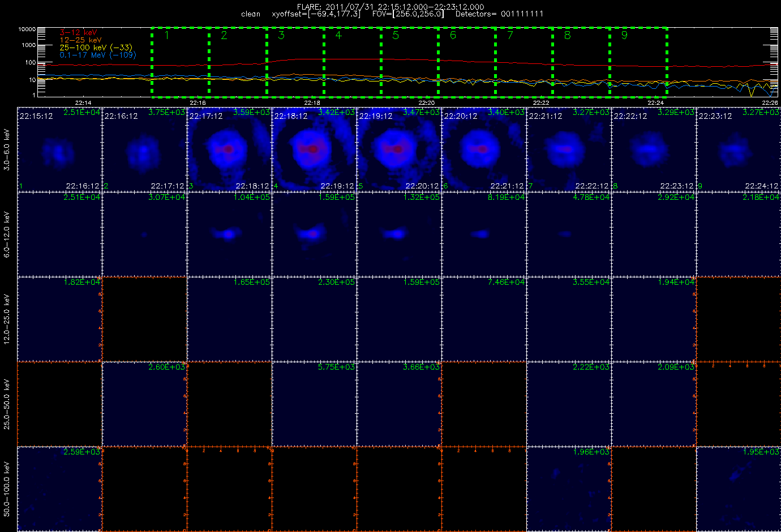Image resolution: width=781 pixels, height=532 pixels.
Task: Click the 25.0-50.0 keV row label
Action: 7,404
